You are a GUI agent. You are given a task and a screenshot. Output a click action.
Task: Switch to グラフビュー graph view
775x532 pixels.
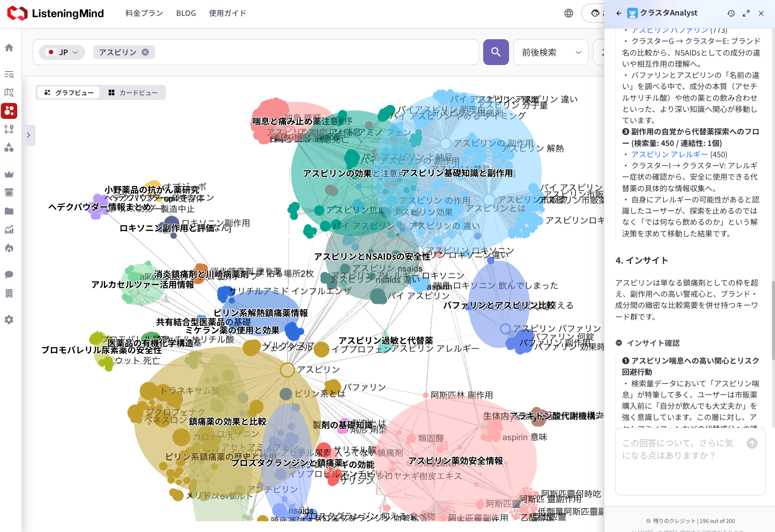69,93
